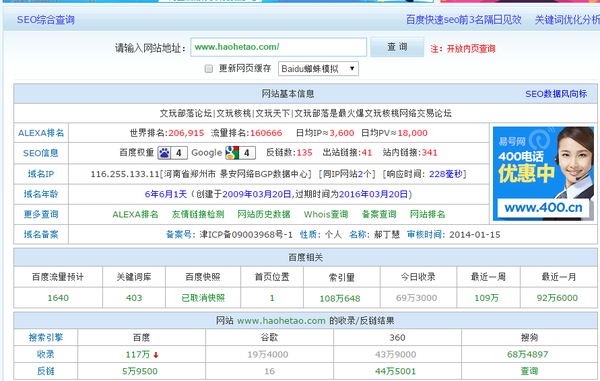This screenshot has width=600, height=381.
Task: Click Google indexed value 19万4000
Action: point(268,355)
